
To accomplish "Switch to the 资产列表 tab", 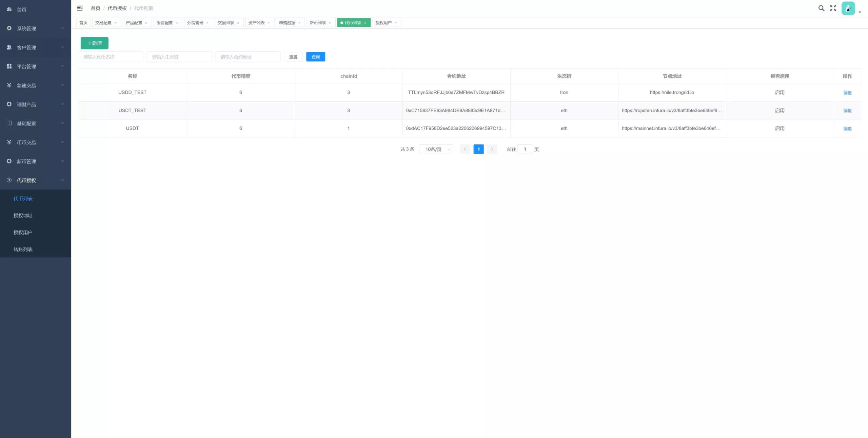I will [x=256, y=23].
